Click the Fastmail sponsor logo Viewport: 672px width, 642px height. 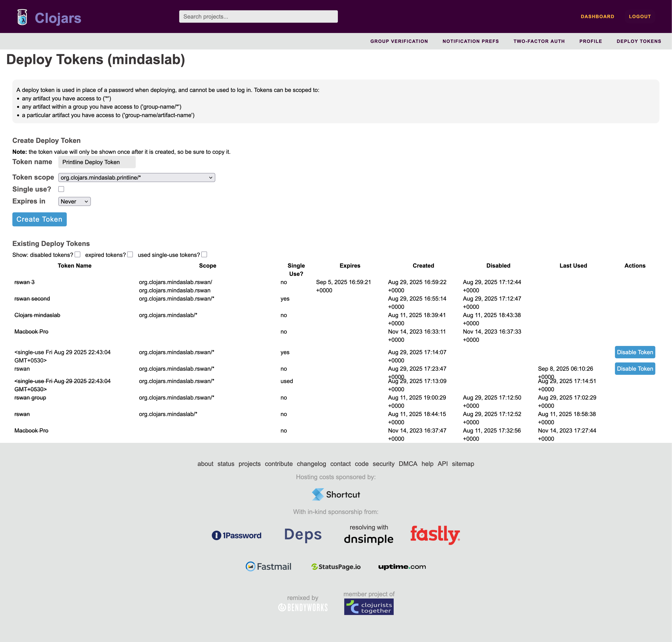click(268, 567)
